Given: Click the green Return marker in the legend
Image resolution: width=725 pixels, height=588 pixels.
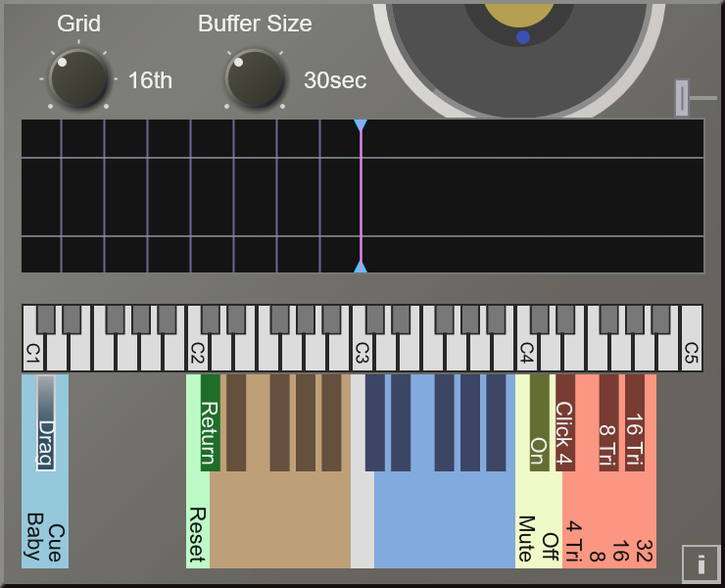Looking at the screenshot, I should tap(210, 423).
